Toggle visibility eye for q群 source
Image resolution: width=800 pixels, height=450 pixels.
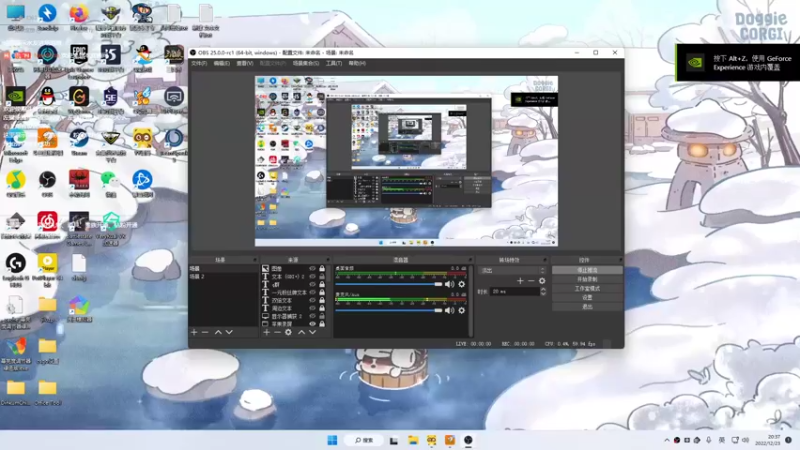(x=312, y=284)
